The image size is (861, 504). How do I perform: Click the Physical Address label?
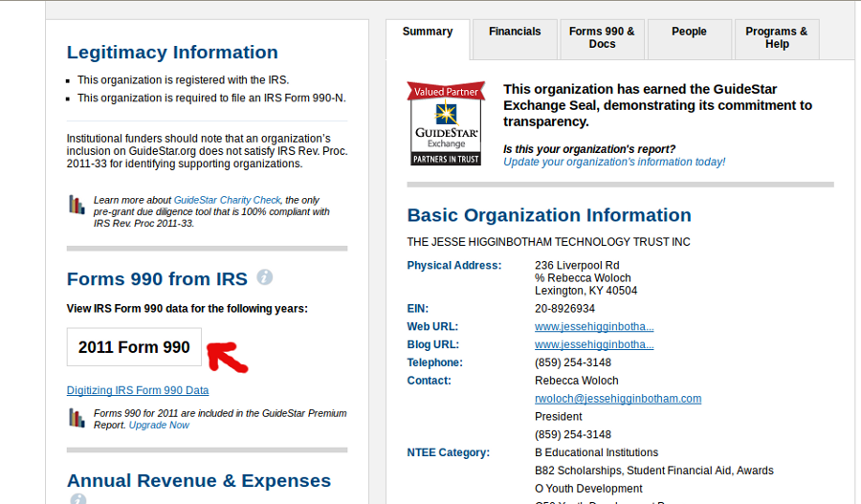coord(454,266)
